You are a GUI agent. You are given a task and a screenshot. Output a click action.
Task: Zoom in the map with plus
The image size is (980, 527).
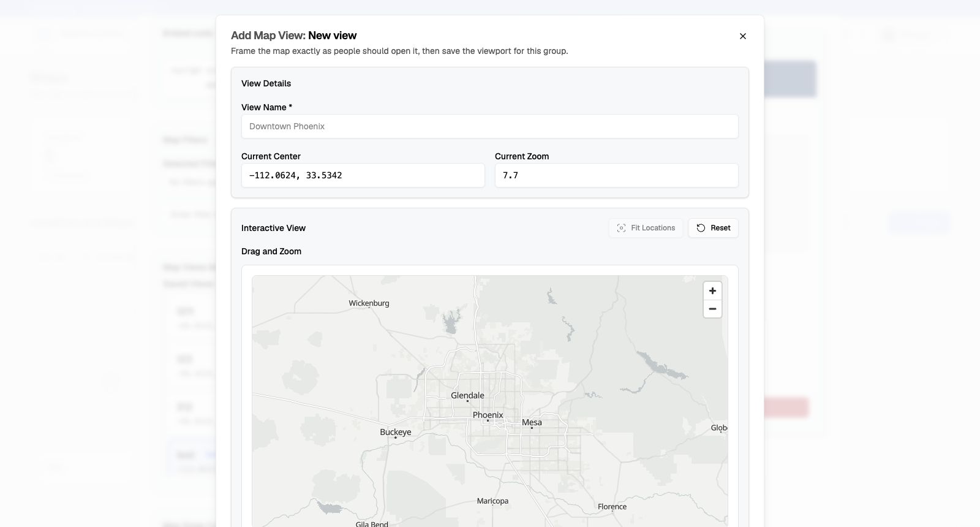(712, 291)
